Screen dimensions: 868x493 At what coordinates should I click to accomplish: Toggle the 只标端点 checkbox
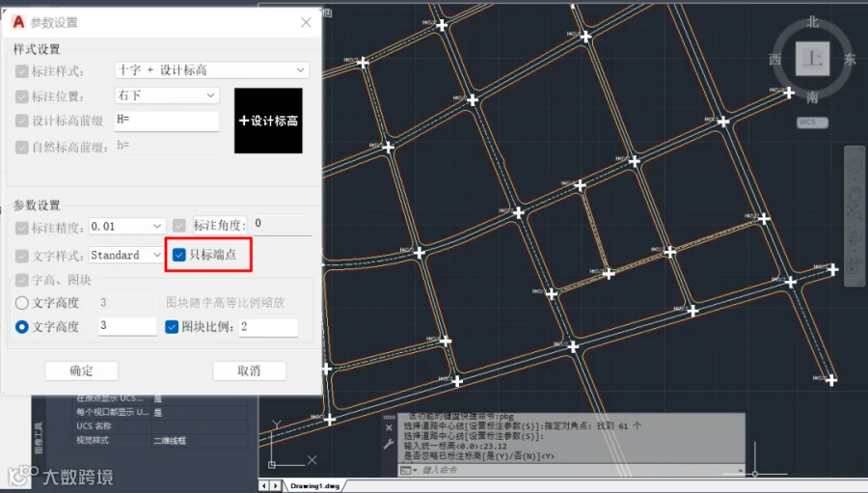(178, 255)
